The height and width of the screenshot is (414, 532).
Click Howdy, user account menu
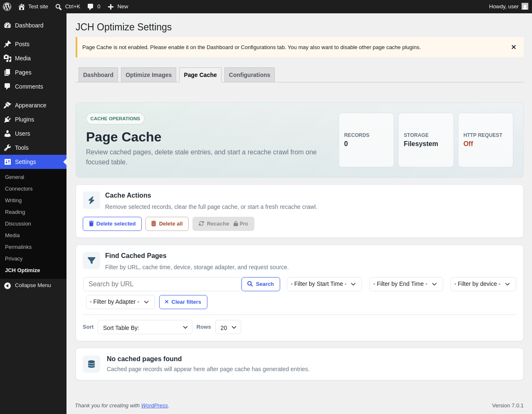[x=508, y=7]
